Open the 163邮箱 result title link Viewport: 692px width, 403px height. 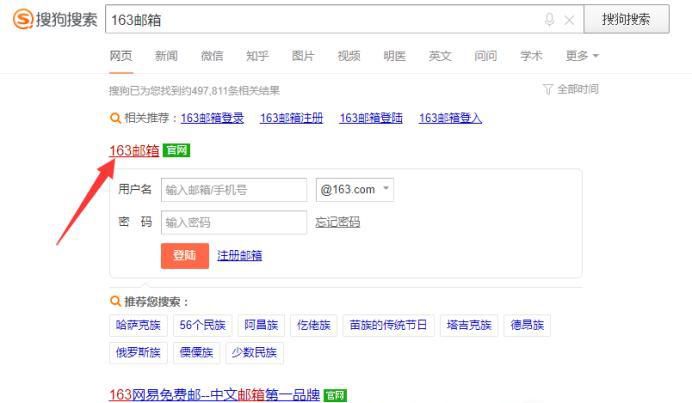[134, 151]
